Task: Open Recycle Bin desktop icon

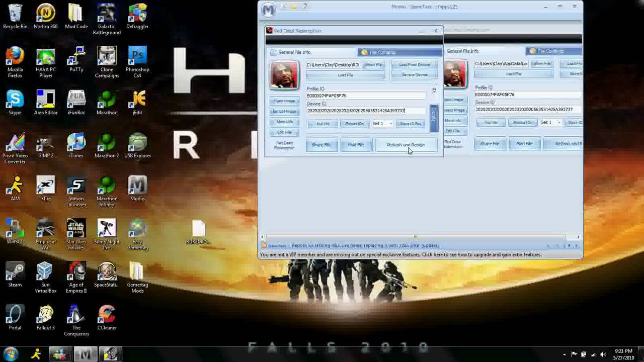Action: [15, 17]
